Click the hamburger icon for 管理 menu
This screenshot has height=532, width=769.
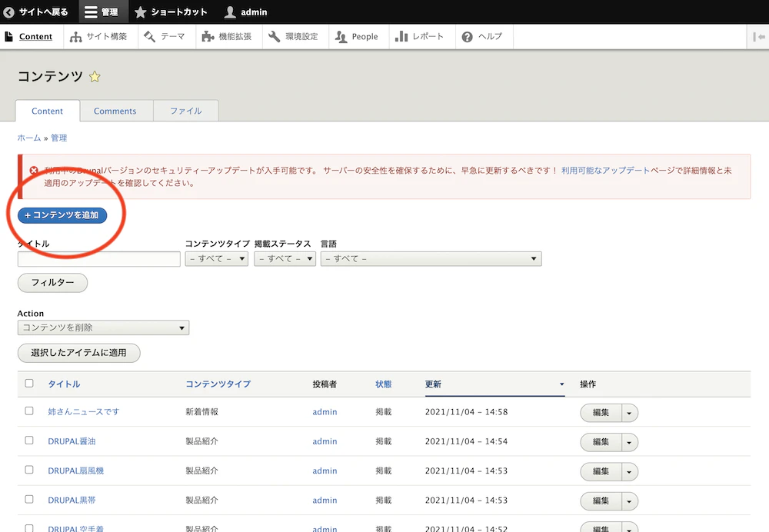(x=91, y=12)
